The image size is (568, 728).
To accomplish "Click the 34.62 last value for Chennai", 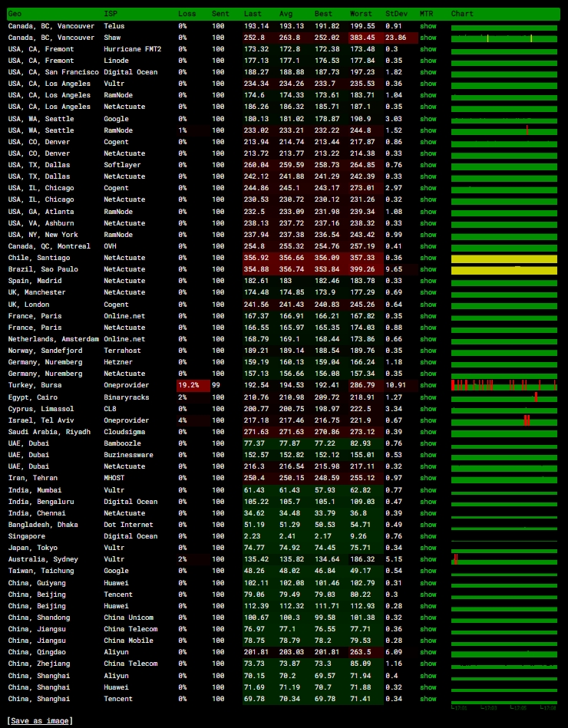I will 254,513.
